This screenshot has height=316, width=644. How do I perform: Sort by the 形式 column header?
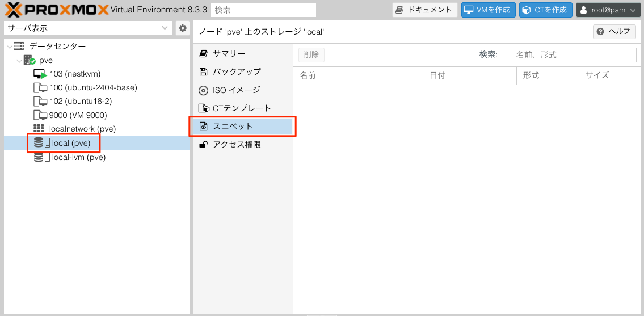tap(548, 75)
